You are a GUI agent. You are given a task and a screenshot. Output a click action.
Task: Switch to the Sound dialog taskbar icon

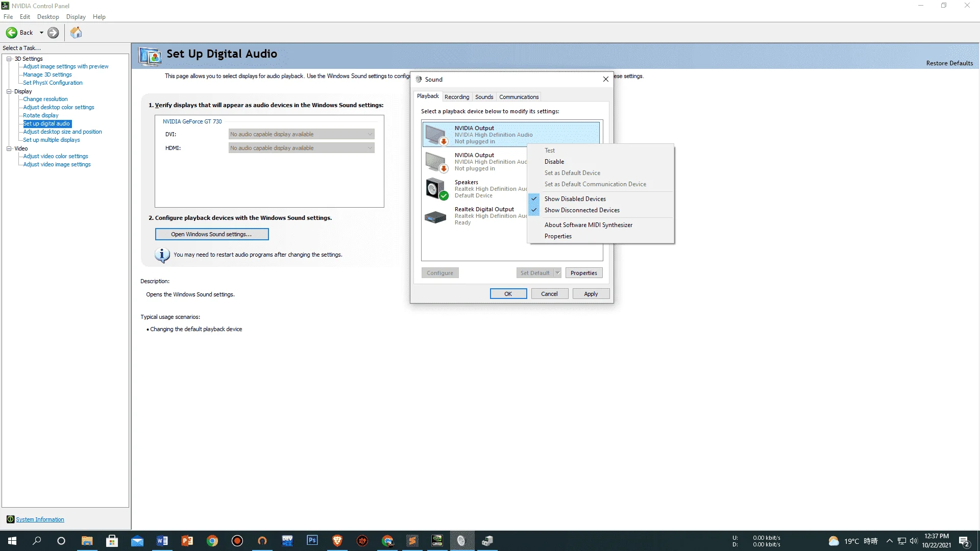pos(462,541)
